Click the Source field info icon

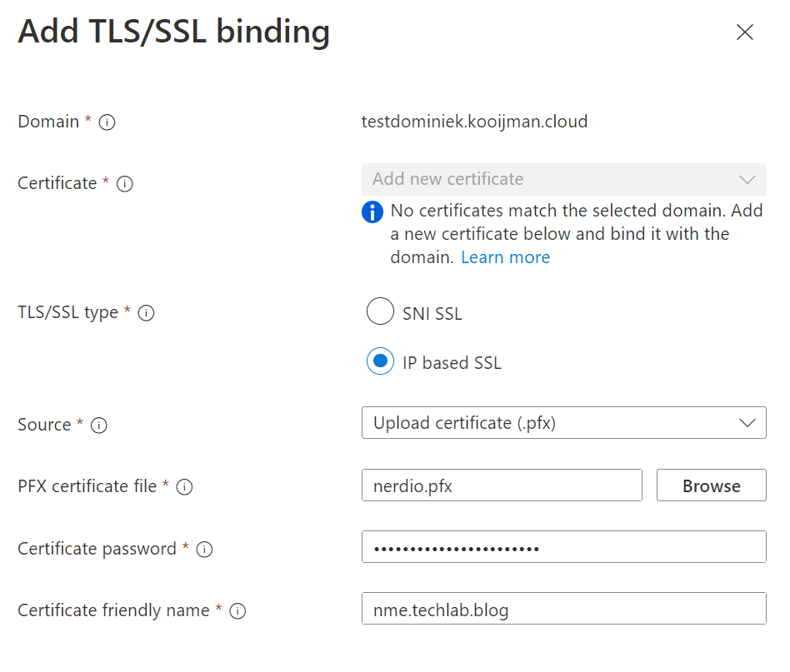98,426
